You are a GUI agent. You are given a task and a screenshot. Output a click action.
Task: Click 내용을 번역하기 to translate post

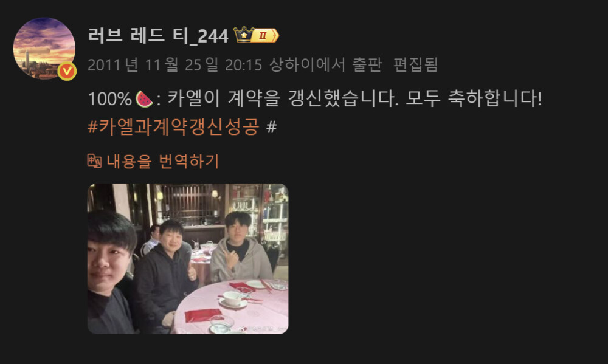[163, 161]
